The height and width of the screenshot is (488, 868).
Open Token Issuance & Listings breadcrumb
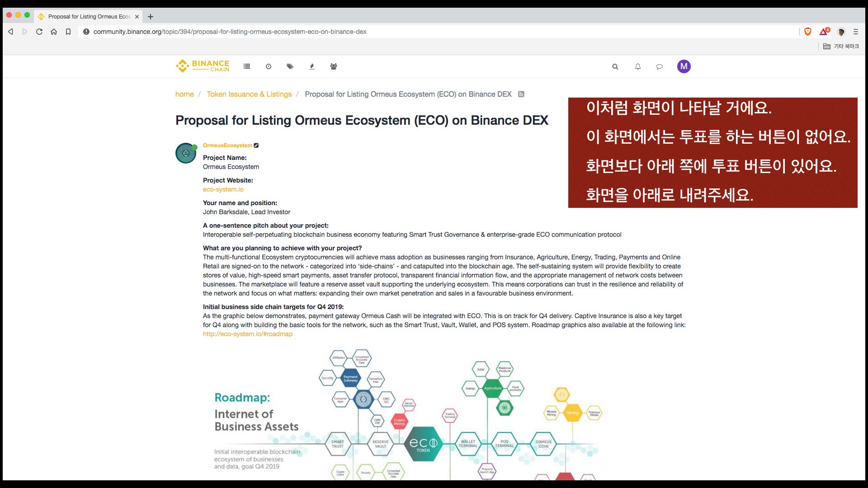[x=249, y=94]
